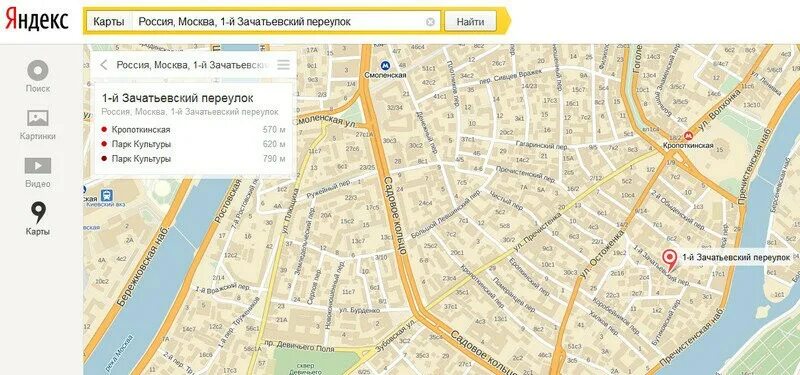This screenshot has height=375, width=800.
Task: Click the Картинки label in sidebar
Action: [x=38, y=136]
